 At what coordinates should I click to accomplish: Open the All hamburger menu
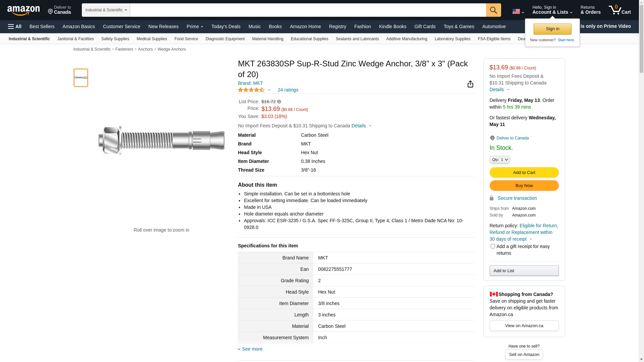point(15,26)
